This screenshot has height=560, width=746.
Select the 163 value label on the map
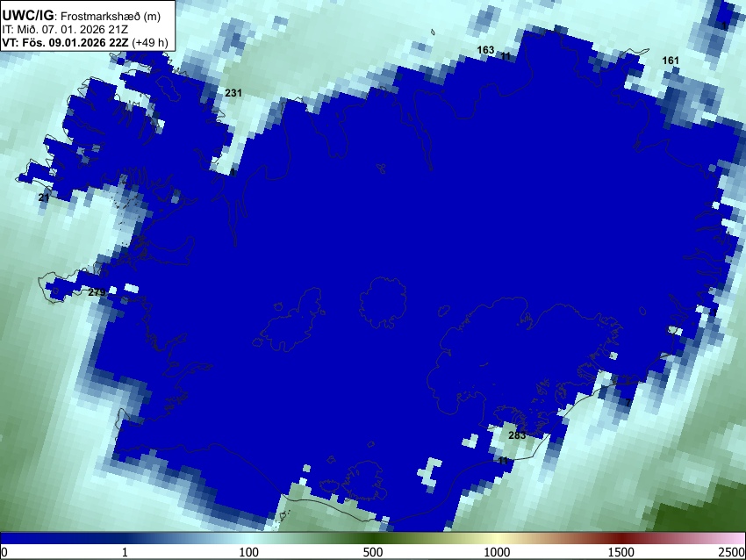pos(485,50)
